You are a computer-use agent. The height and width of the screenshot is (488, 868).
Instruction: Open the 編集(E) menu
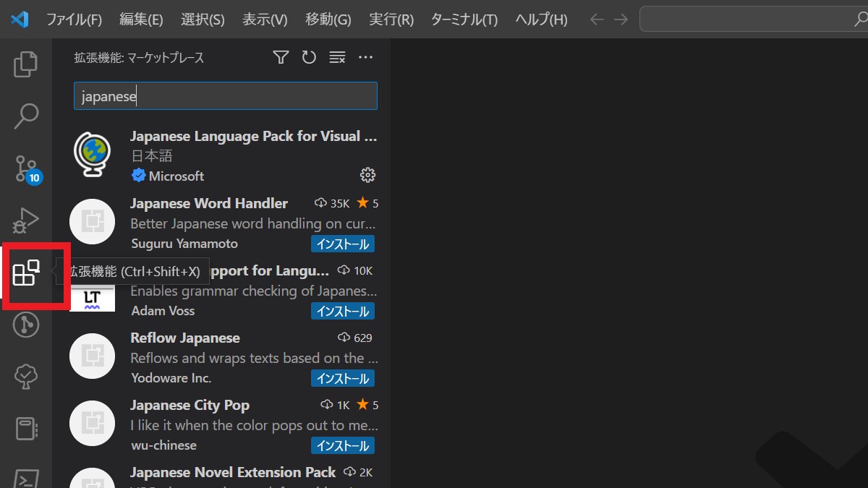point(141,20)
